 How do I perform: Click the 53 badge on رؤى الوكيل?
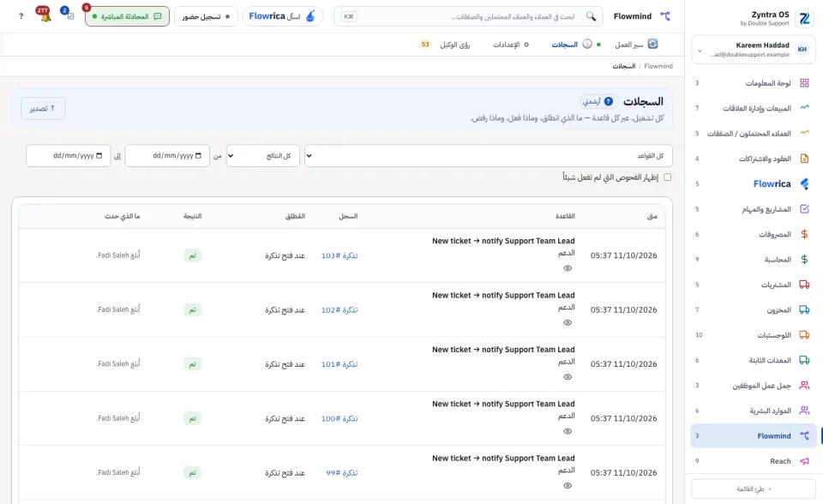[425, 45]
